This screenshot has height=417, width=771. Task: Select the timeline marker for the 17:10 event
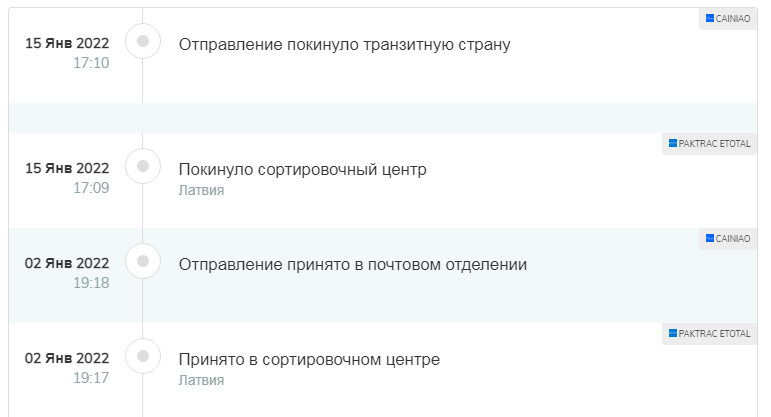point(143,41)
